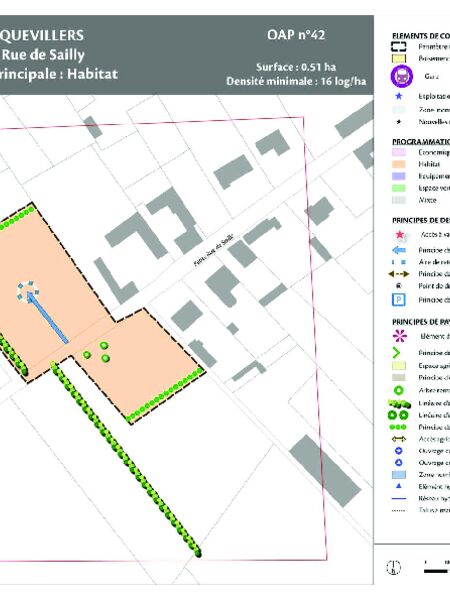
Task: Click the north arrow compass icon
Action: 394,567
